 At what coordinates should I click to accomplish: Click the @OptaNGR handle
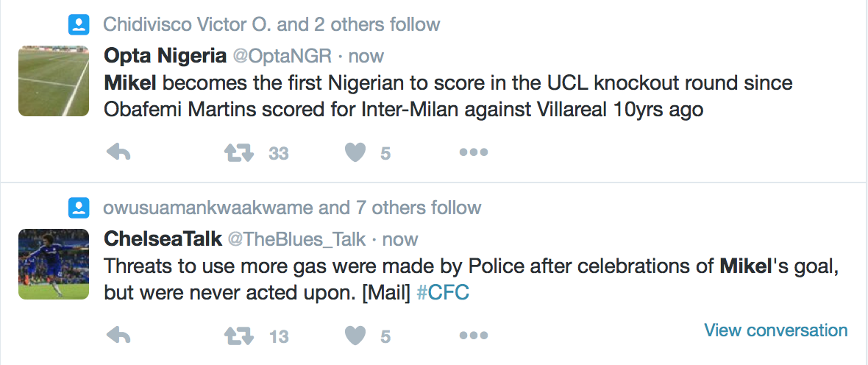(x=282, y=56)
